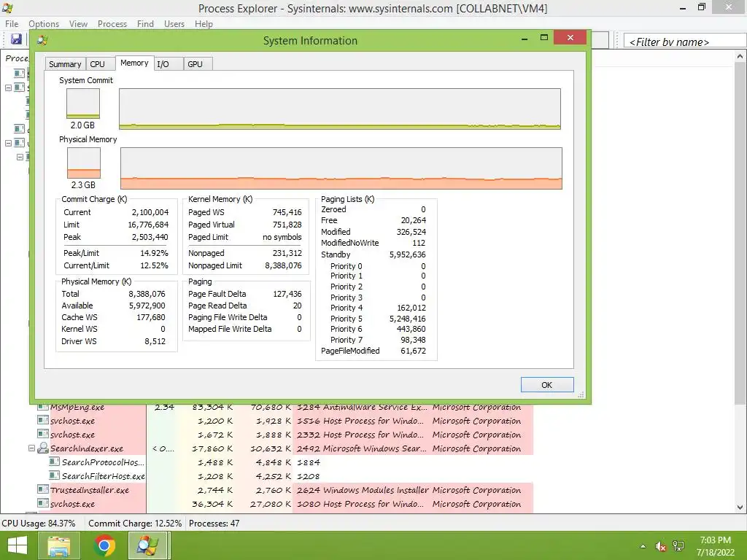
Task: Show hidden tray icons arrow
Action: (x=643, y=546)
